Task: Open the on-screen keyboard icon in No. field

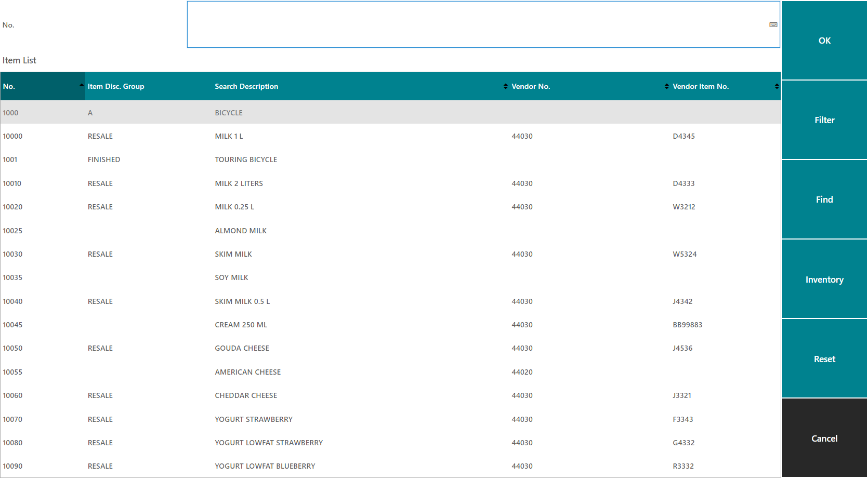Action: (x=773, y=25)
